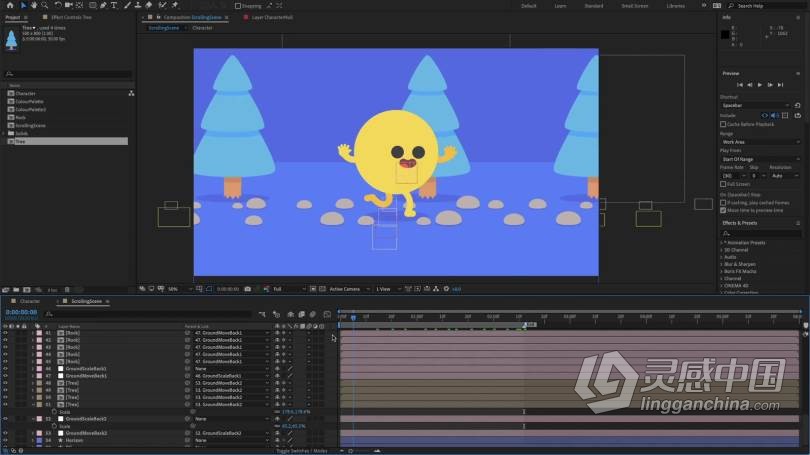
Task: Select the Pen tool
Action: tap(103, 5)
